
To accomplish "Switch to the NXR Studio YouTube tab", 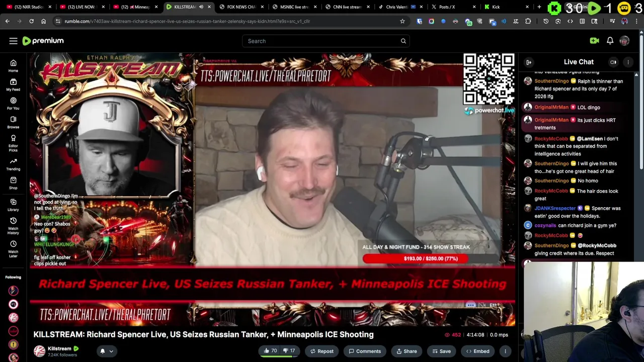I will click(x=29, y=7).
